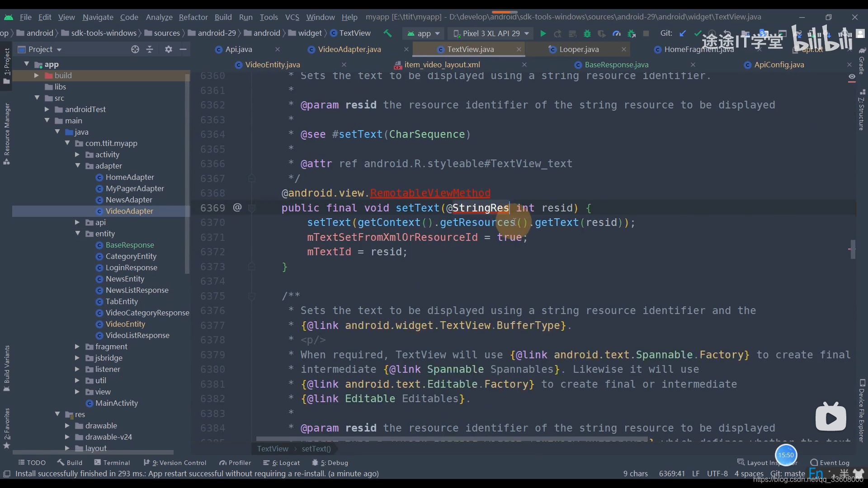Click Git commit green checkmark
Image resolution: width=868 pixels, height=488 pixels.
coord(698,33)
